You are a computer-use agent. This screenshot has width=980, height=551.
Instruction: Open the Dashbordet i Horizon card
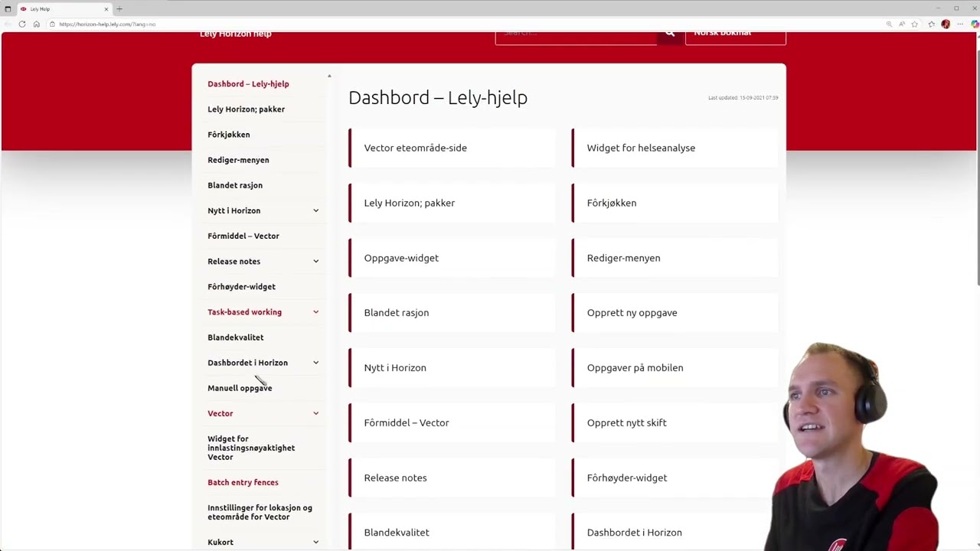[675, 533]
